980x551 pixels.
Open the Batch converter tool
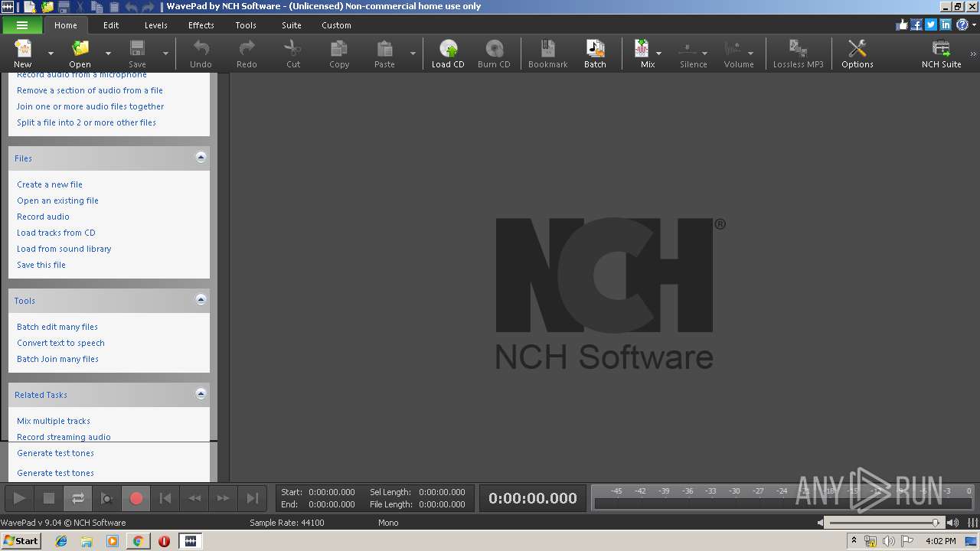595,54
